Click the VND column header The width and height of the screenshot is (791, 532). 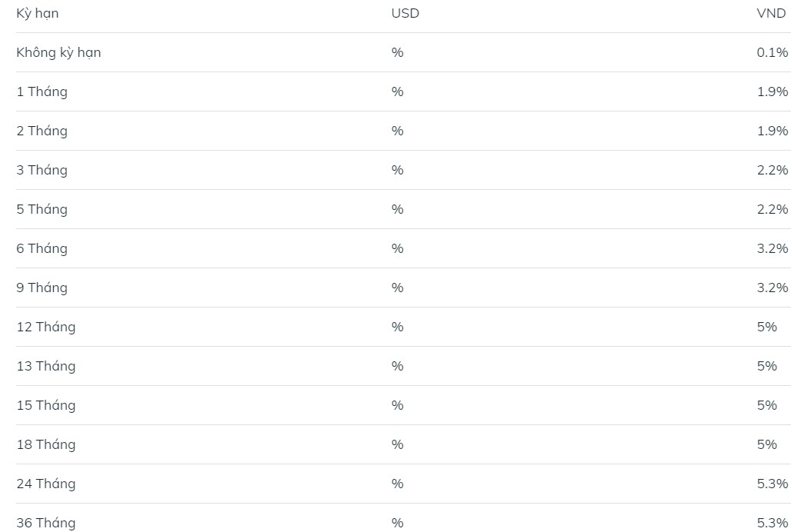[771, 14]
